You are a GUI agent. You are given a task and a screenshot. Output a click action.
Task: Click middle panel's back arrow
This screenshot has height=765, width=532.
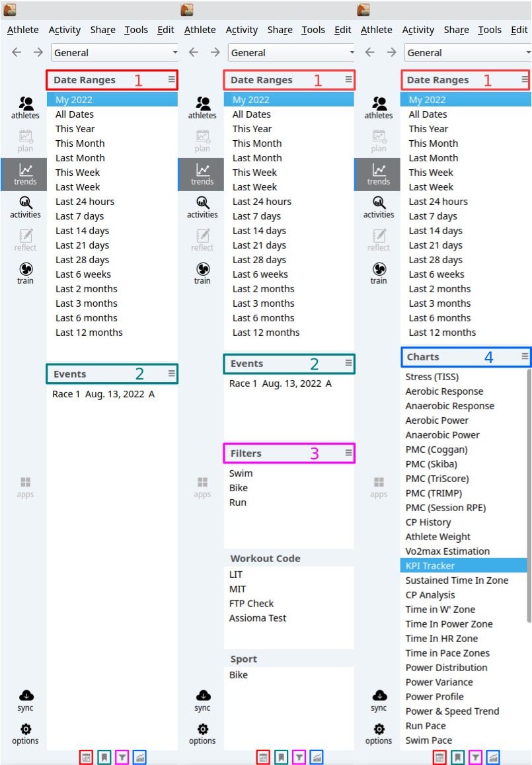[x=194, y=52]
